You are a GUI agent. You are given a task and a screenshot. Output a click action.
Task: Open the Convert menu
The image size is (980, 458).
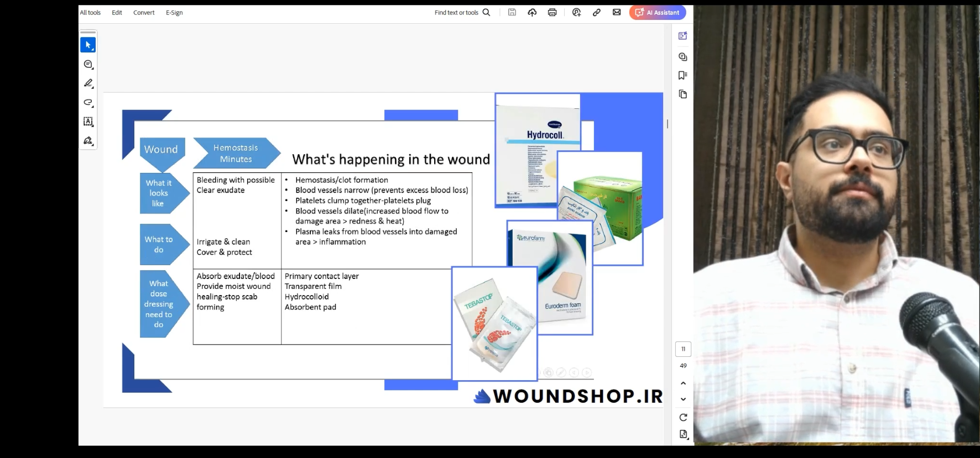(144, 12)
